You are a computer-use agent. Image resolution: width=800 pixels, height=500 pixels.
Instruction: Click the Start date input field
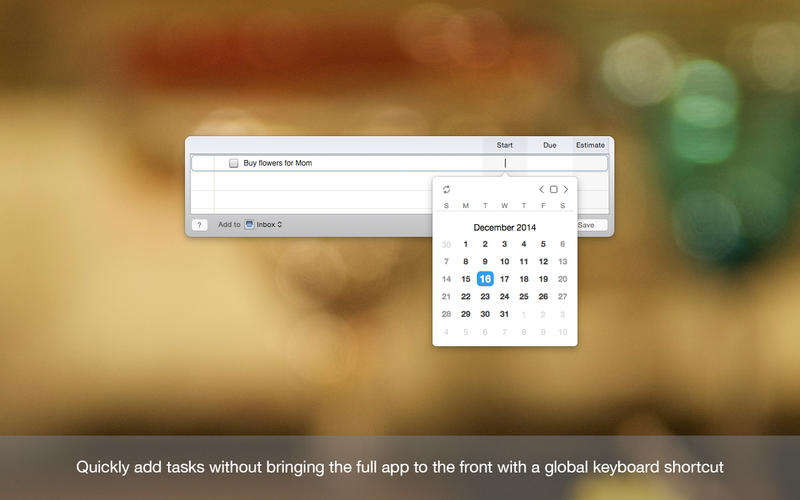505,163
